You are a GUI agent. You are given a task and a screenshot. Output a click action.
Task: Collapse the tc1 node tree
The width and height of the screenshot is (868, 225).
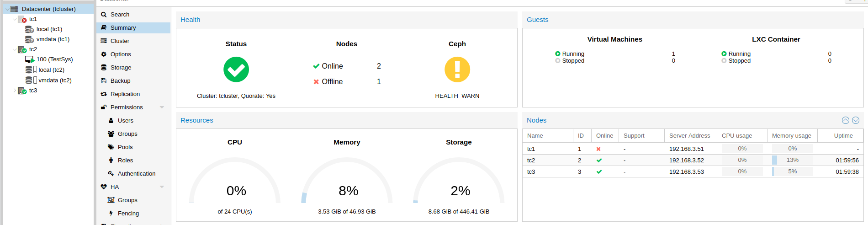15,19
